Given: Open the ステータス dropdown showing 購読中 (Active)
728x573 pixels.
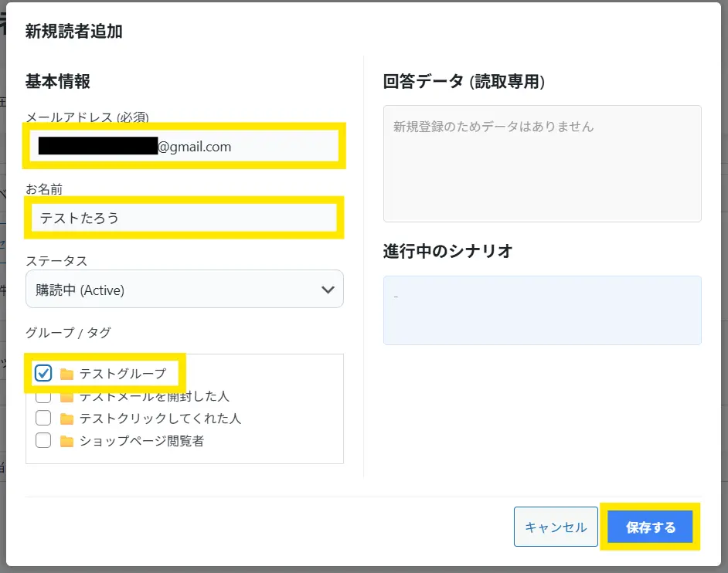Looking at the screenshot, I should (184, 290).
